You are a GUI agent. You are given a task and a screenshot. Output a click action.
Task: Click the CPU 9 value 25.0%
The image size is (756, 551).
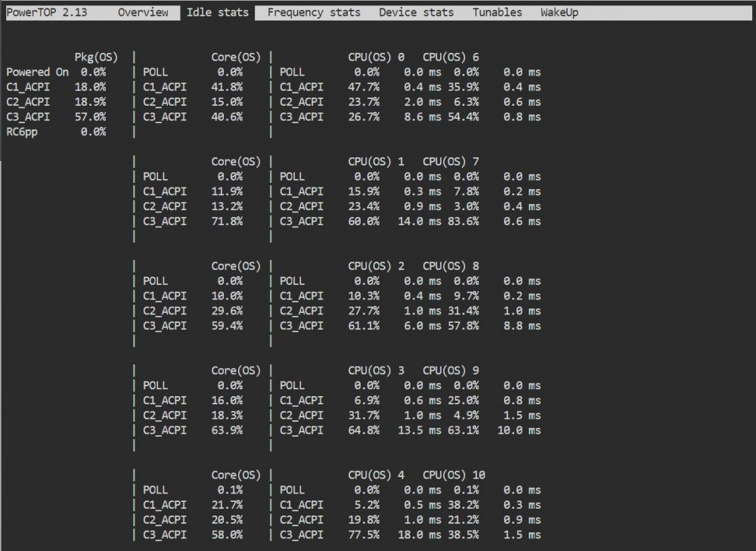click(x=463, y=401)
